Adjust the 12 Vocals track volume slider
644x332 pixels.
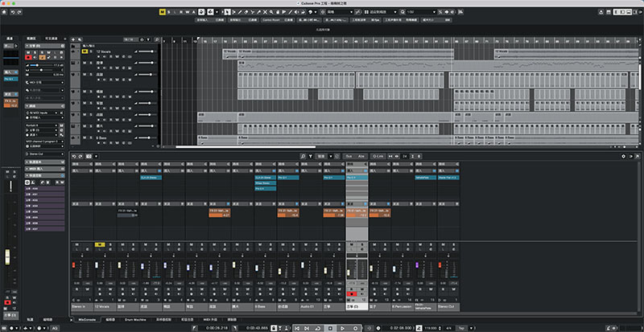[x=147, y=51]
